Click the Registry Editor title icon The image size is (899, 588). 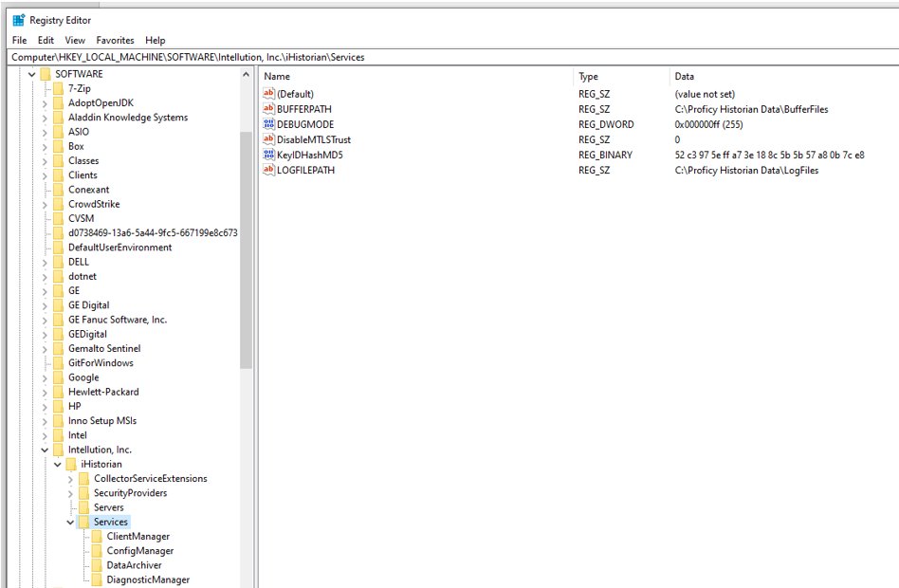(x=19, y=20)
